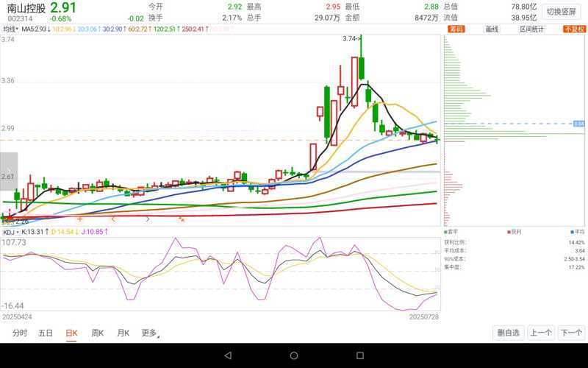The height and width of the screenshot is (368, 588).
Task: Open the KDJ indicator dropdown
Action: [10, 232]
